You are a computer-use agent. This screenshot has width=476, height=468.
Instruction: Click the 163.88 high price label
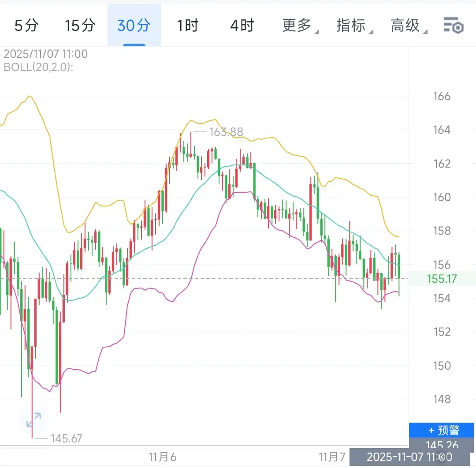point(226,132)
